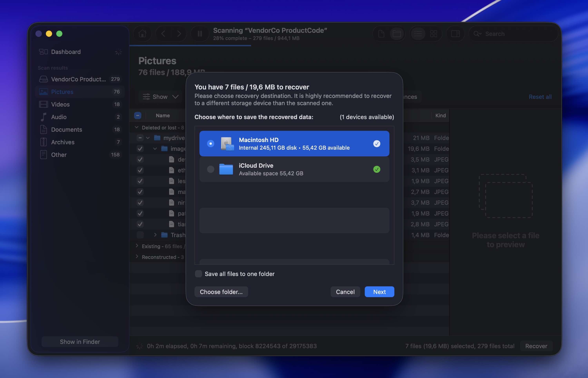
Task: Uncheck the 3,7 MB JPEG file
Action: [x=140, y=203]
